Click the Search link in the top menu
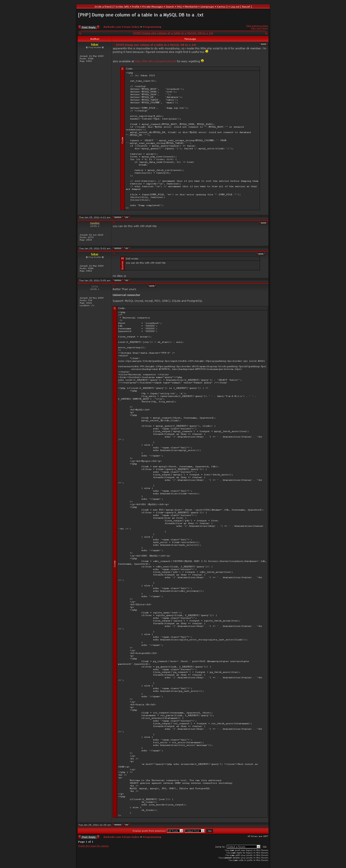The width and height of the screenshot is (346, 868). coord(170,7)
